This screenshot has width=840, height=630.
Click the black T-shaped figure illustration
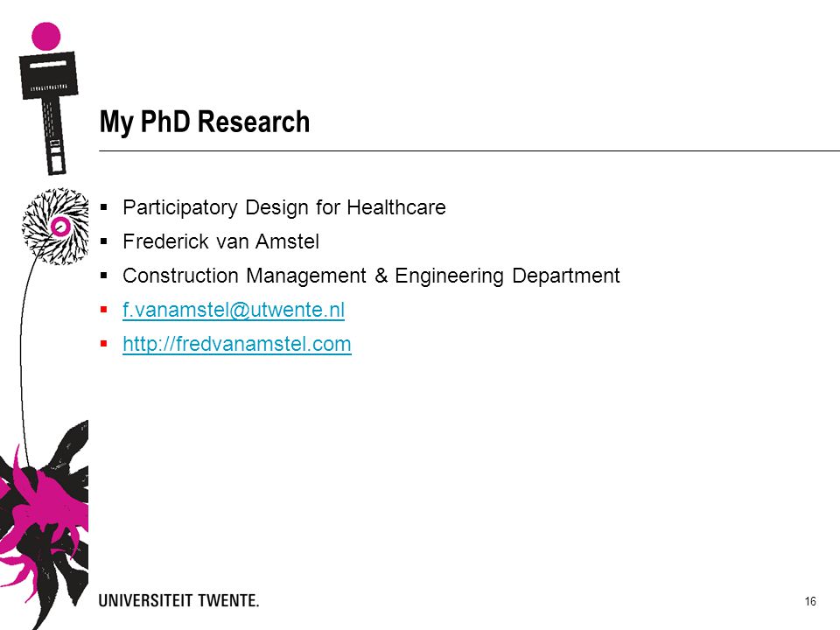coord(49,113)
